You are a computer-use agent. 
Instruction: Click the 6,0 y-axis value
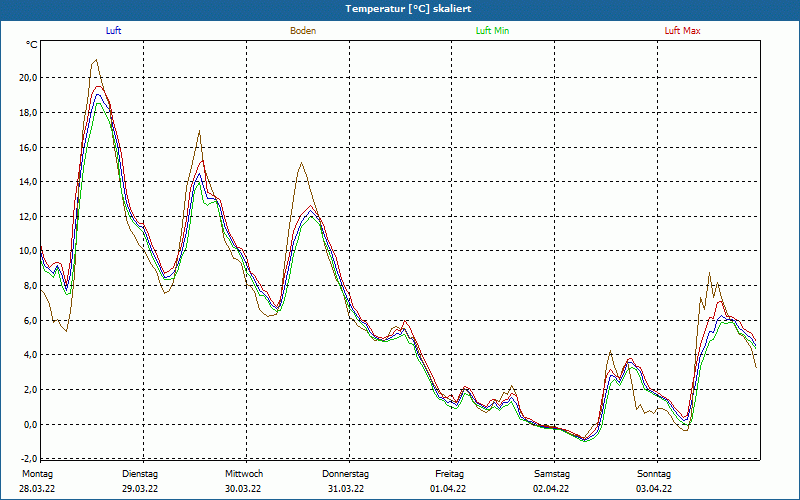(30, 320)
